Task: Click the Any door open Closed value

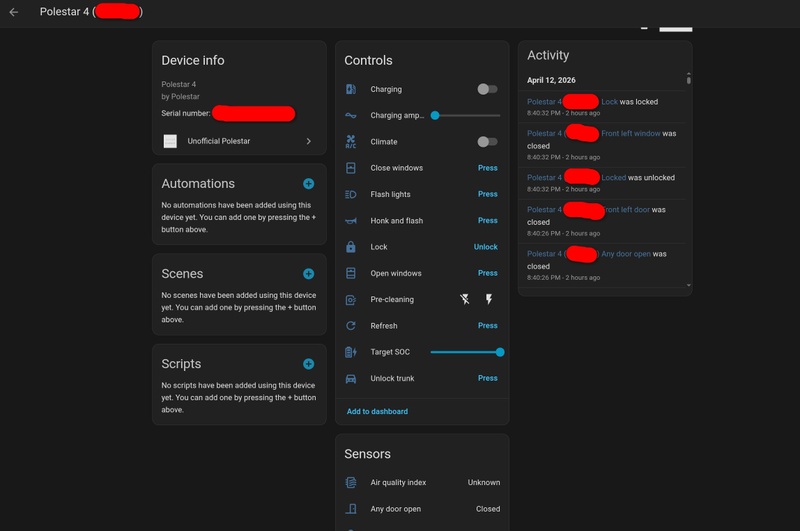Action: (488, 509)
